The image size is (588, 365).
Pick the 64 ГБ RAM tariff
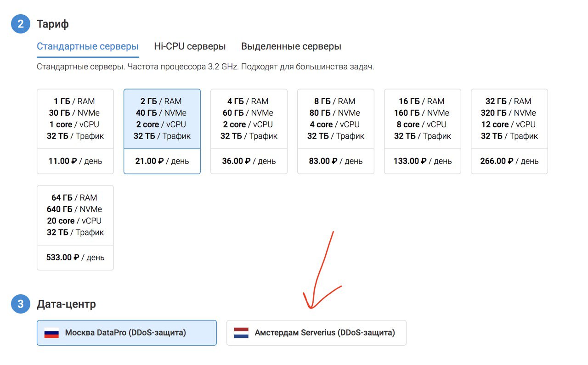[75, 215]
